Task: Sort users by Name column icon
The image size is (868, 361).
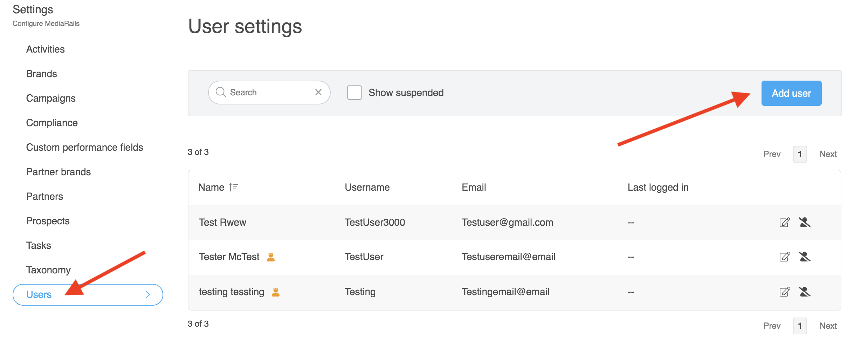Action: click(x=233, y=188)
